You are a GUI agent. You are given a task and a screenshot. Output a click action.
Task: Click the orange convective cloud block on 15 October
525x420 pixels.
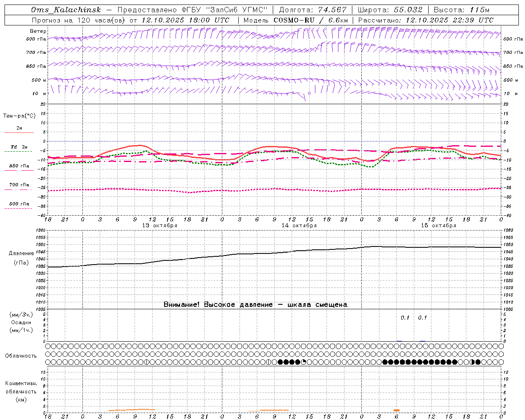397,410
